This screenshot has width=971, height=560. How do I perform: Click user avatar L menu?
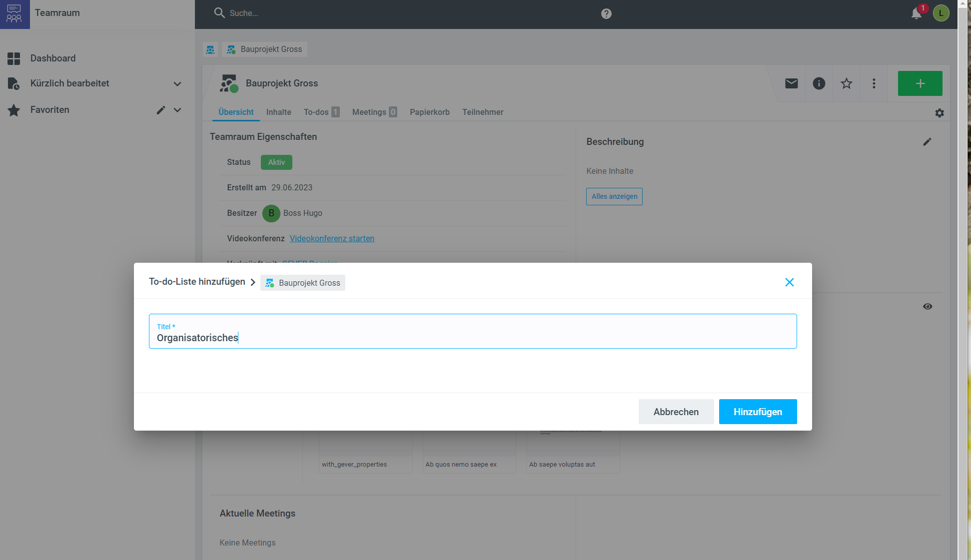[941, 13]
